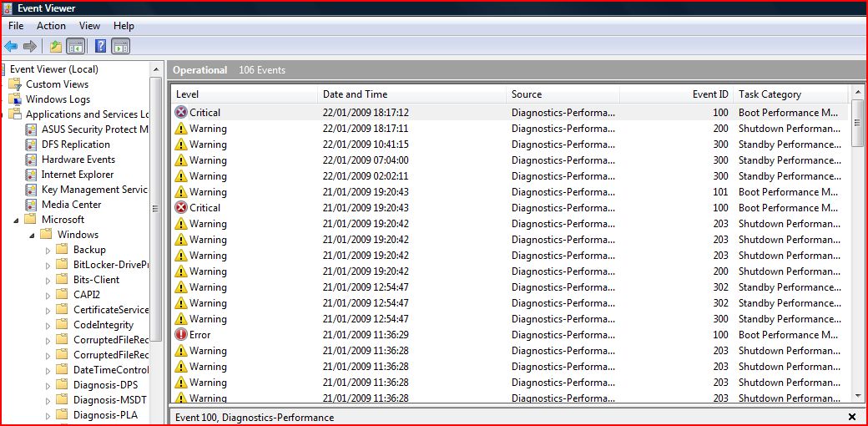
Task: Close the Event 100 details pane
Action: [x=852, y=417]
